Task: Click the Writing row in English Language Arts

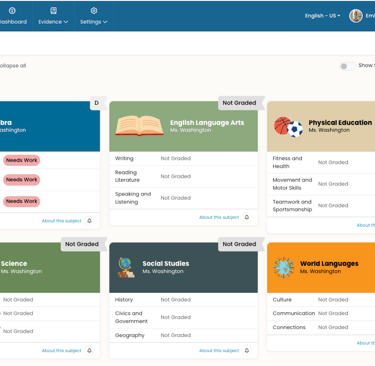Action: tap(183, 159)
